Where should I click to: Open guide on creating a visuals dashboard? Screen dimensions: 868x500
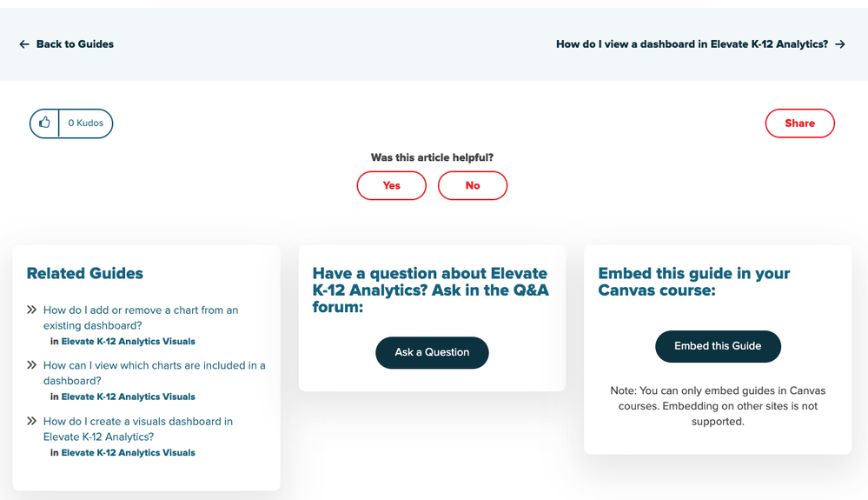(x=138, y=429)
